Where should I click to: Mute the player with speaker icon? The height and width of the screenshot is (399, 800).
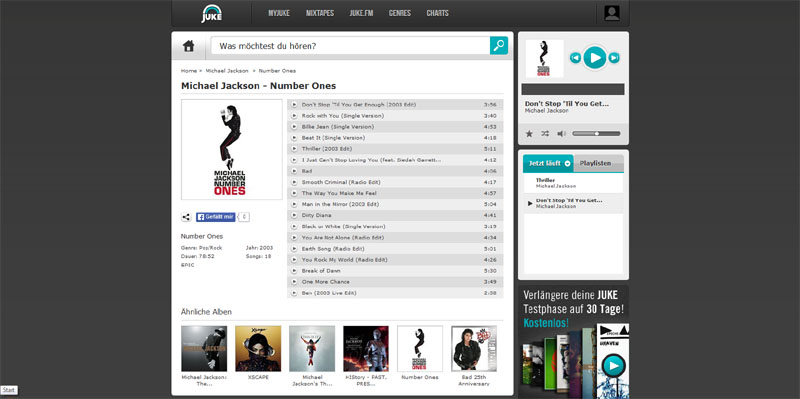(x=561, y=134)
